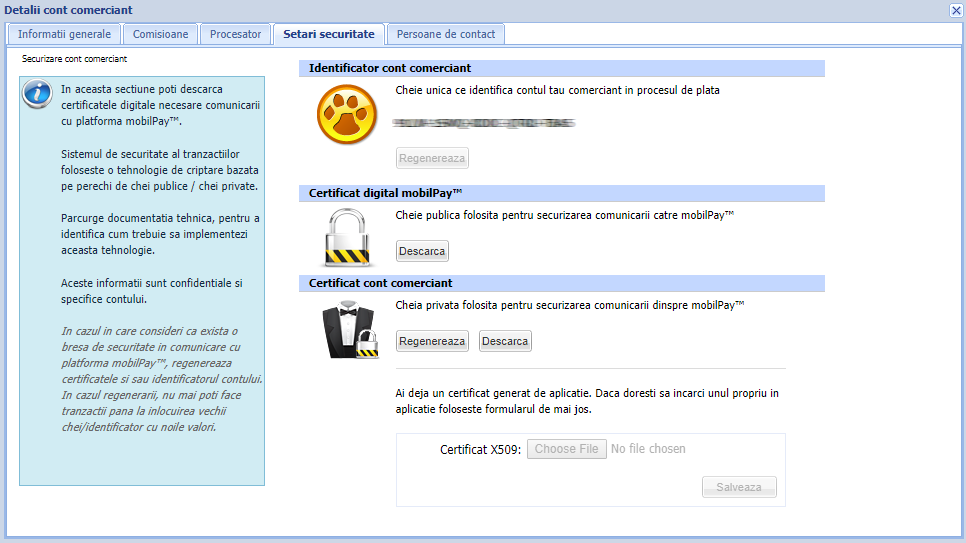Screen dimensions: 966x543
Task: Click the padlock icon for mobilPay certificate
Action: (346, 236)
